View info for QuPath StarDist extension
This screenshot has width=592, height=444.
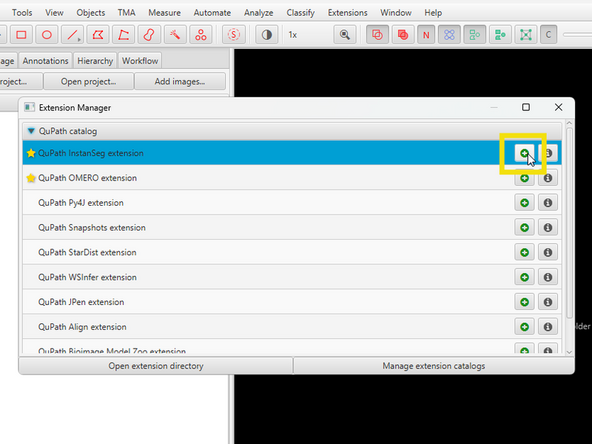tap(548, 253)
